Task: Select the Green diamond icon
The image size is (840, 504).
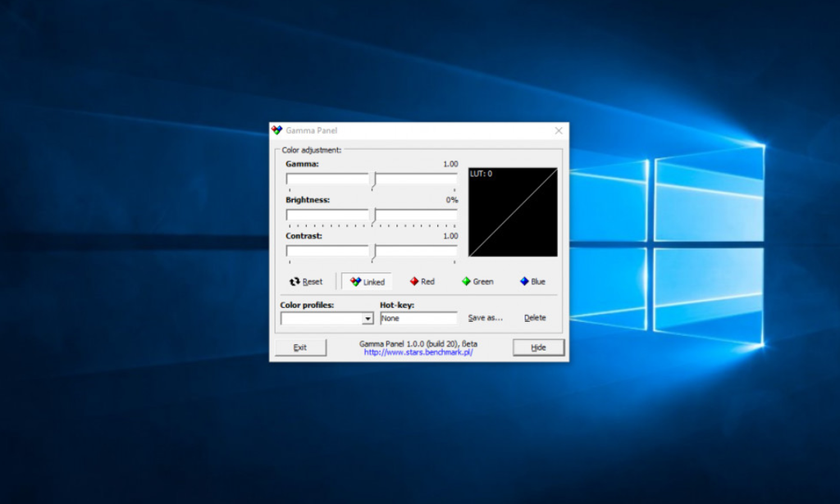Action: tap(466, 281)
